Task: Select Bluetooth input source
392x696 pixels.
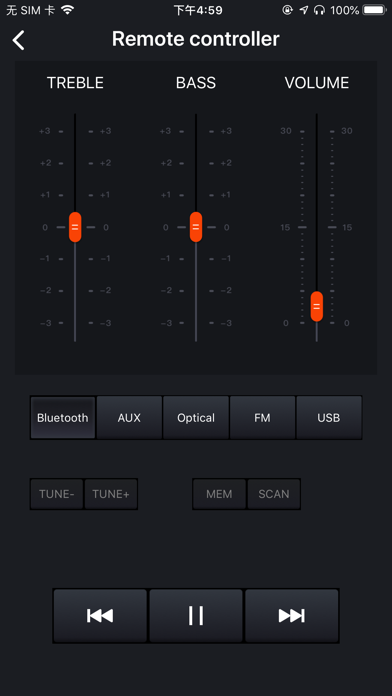Action: [x=63, y=418]
